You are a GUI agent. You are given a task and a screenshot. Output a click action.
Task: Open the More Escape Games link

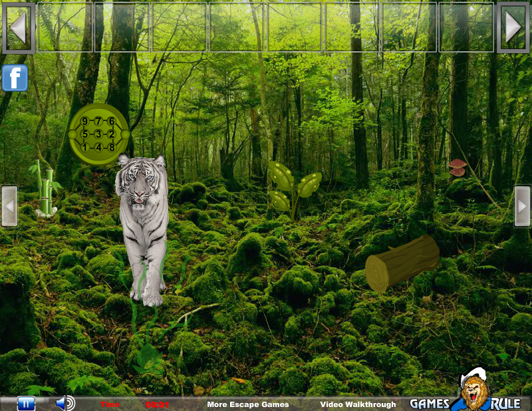coord(247,404)
